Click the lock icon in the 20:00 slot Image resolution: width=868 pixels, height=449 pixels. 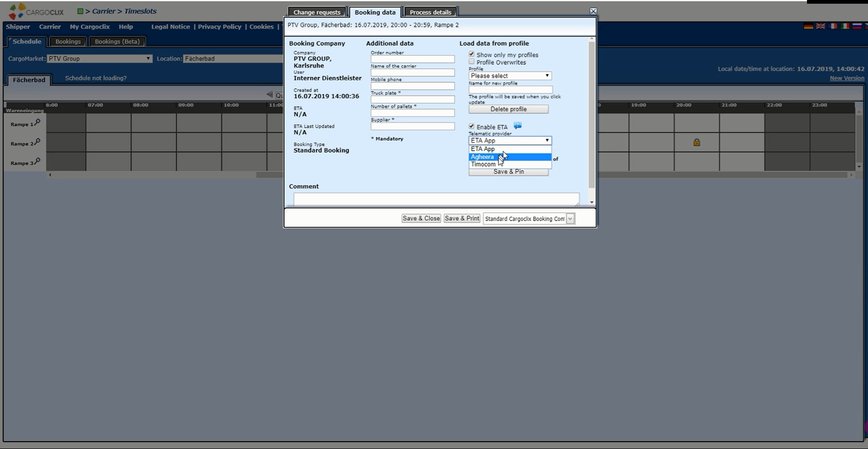pyautogui.click(x=697, y=142)
